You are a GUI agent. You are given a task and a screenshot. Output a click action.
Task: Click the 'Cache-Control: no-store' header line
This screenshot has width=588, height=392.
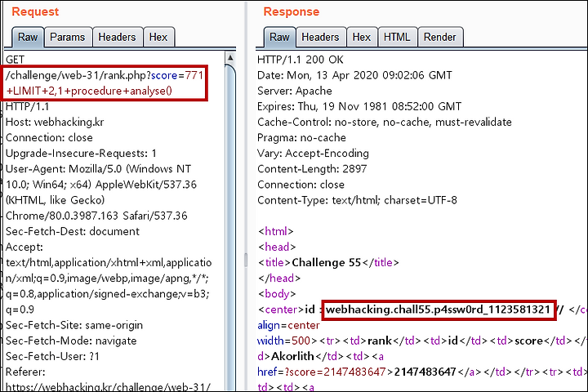click(x=385, y=122)
